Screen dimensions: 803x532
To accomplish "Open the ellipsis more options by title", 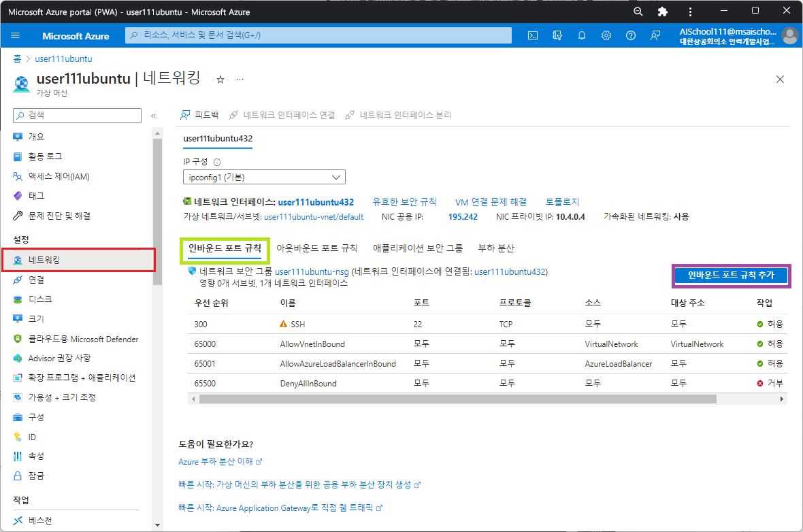I will 240,80.
